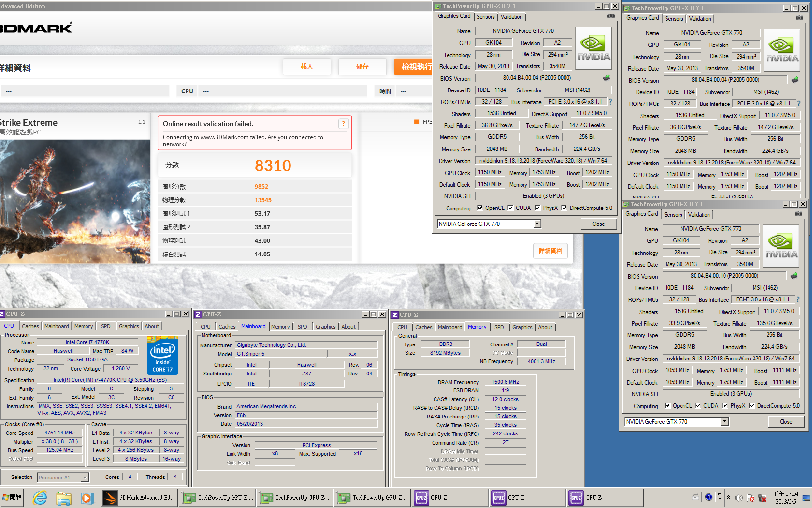Image resolution: width=812 pixels, height=508 pixels.
Task: Click the 8310 score value
Action: (273, 165)
